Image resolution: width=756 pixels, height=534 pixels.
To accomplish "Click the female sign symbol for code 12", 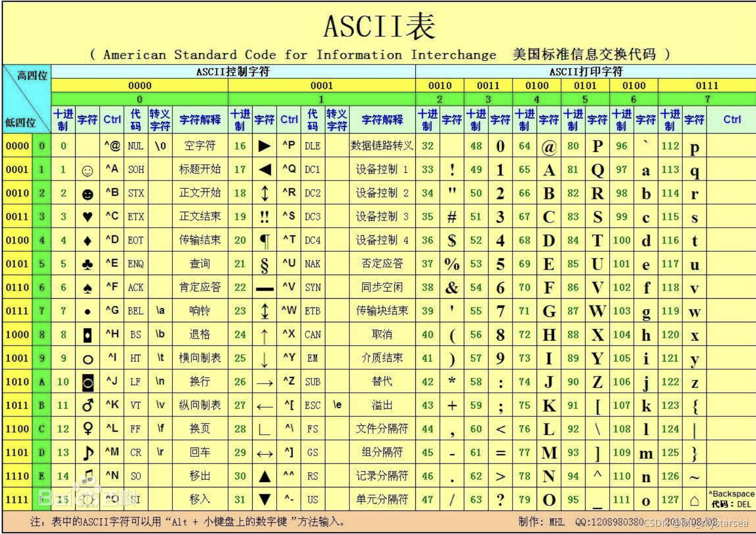I will click(x=87, y=429).
